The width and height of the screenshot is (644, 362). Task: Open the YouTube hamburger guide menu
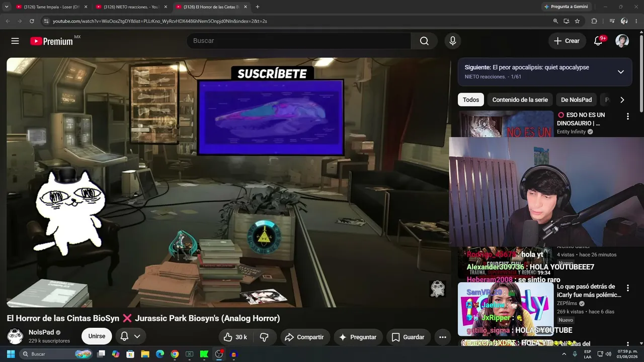(15, 41)
